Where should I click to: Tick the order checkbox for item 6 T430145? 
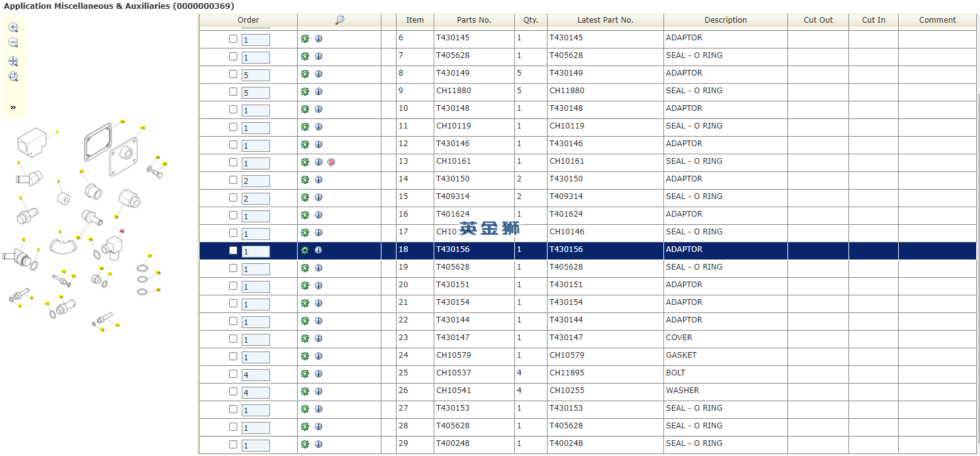point(233,38)
